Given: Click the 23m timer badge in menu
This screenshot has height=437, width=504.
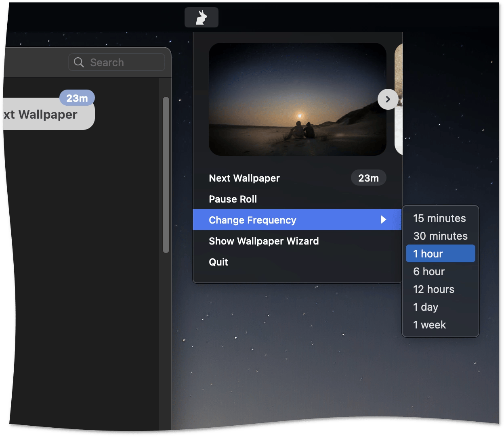Looking at the screenshot, I should pyautogui.click(x=368, y=178).
